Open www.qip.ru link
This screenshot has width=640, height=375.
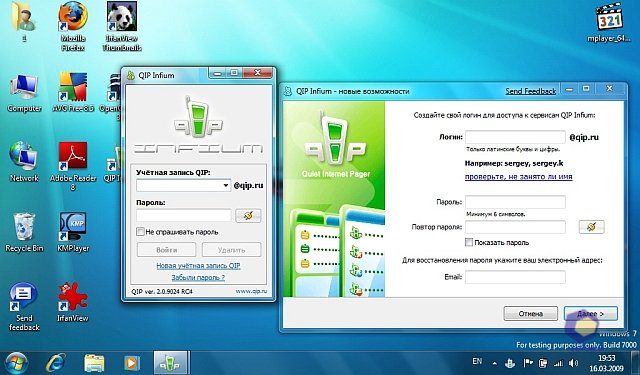(x=251, y=291)
